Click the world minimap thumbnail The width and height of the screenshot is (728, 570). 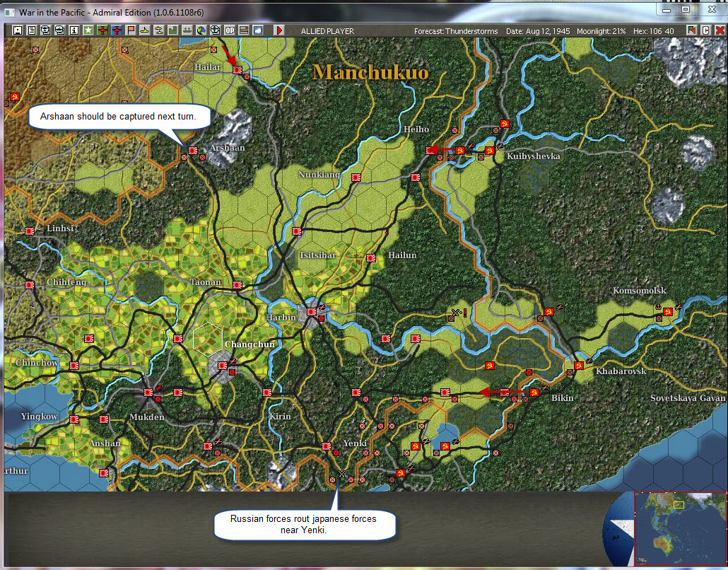click(680, 528)
